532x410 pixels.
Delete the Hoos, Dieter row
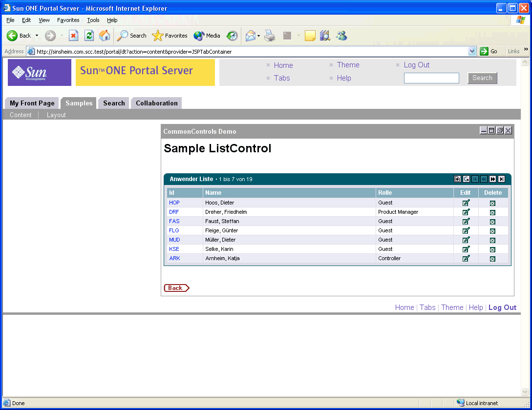coord(492,203)
